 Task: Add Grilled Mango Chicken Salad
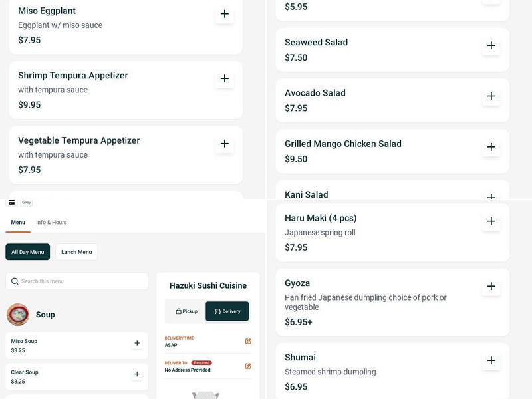tap(491, 147)
